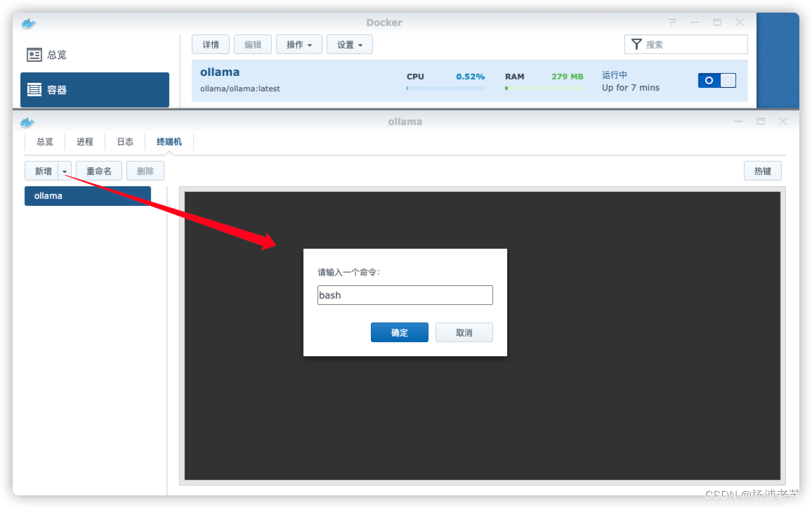Click the 删除 delete button

(145, 171)
